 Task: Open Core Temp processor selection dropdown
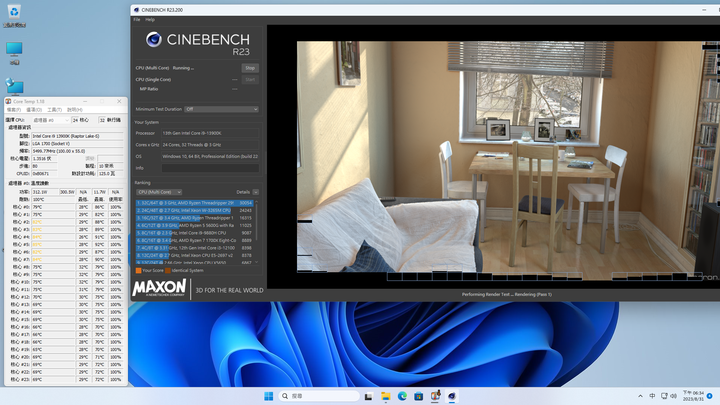pos(51,120)
